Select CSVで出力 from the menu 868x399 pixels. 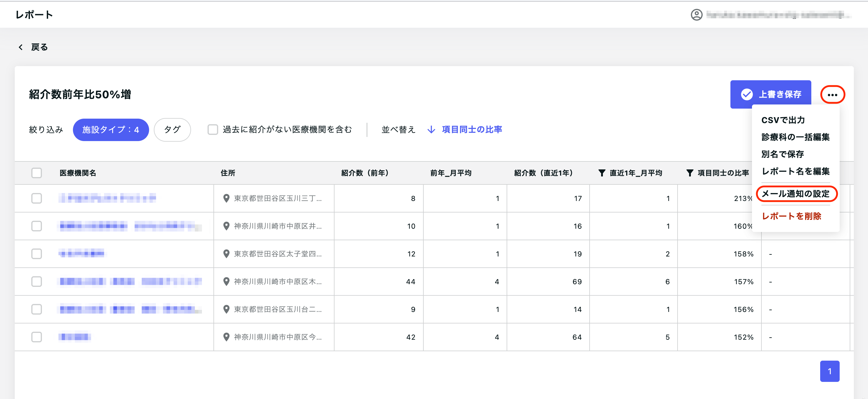pyautogui.click(x=783, y=120)
